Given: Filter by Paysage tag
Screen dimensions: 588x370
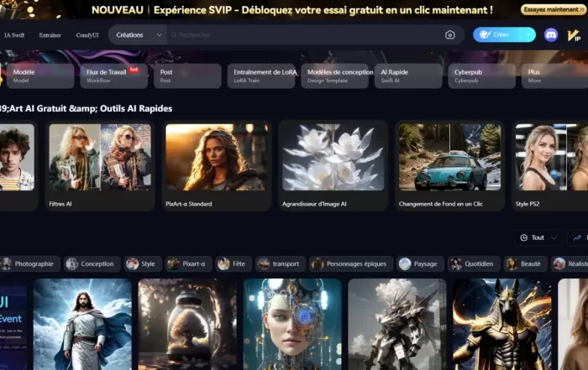Looking at the screenshot, I should coord(420,263).
